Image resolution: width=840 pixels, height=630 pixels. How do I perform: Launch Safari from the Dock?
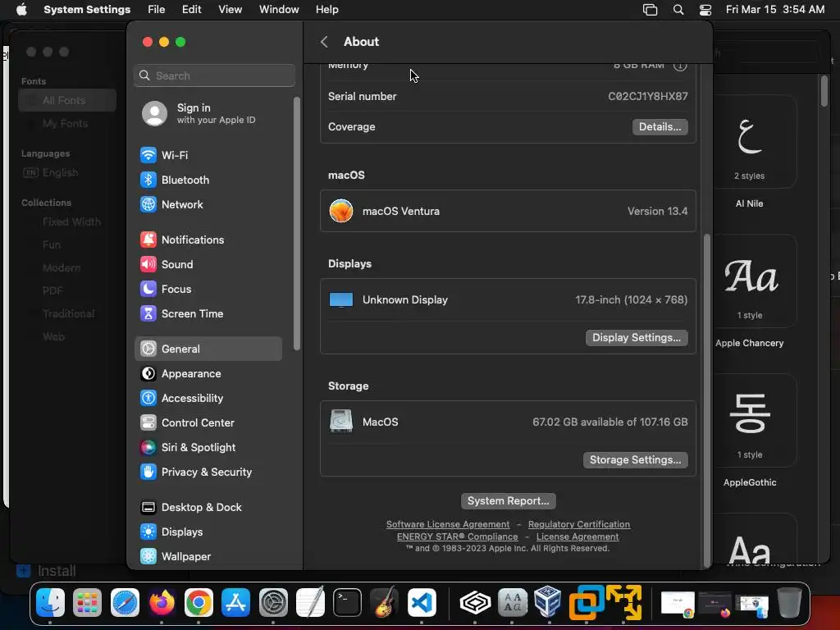[x=125, y=603]
